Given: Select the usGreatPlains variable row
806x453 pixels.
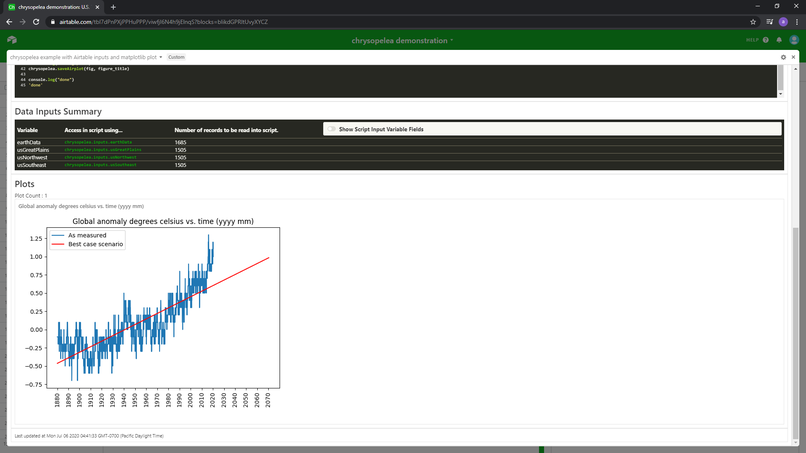Looking at the screenshot, I should point(399,150).
